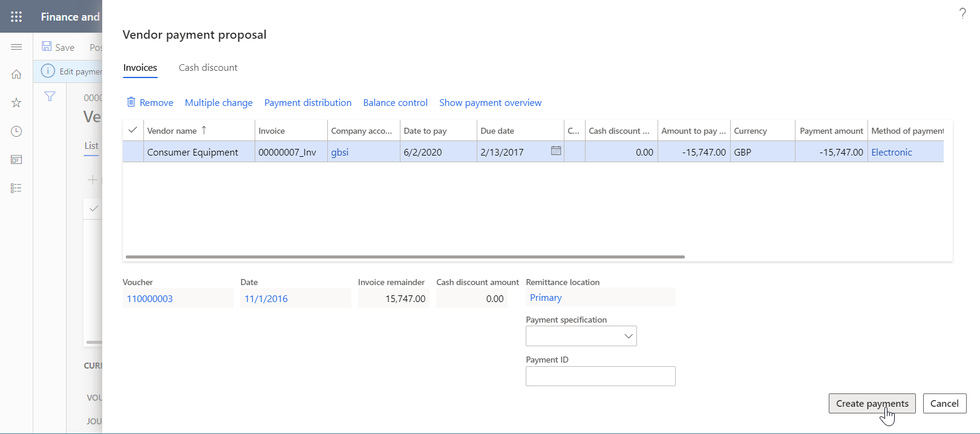Click the Invoice remainder field 15,747.00
The width and height of the screenshot is (980, 434).
[x=394, y=298]
